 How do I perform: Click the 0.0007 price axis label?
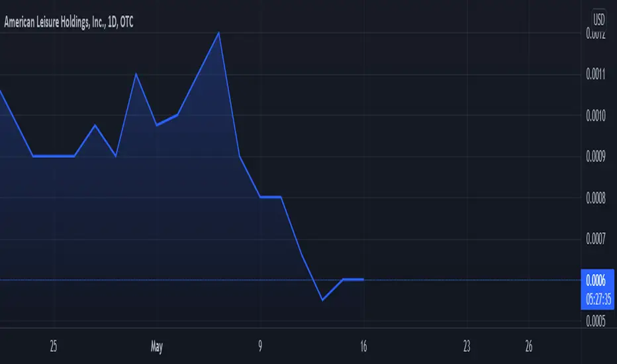pos(596,238)
